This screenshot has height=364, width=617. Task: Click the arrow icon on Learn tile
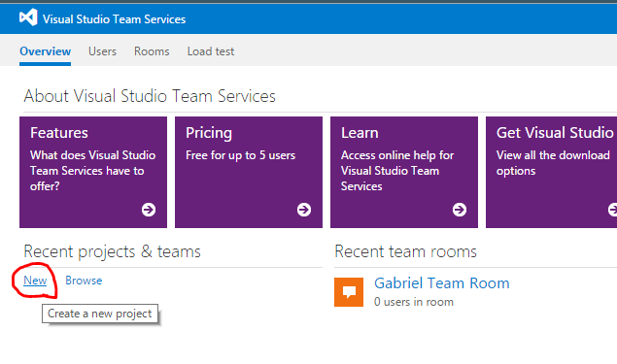click(x=460, y=210)
